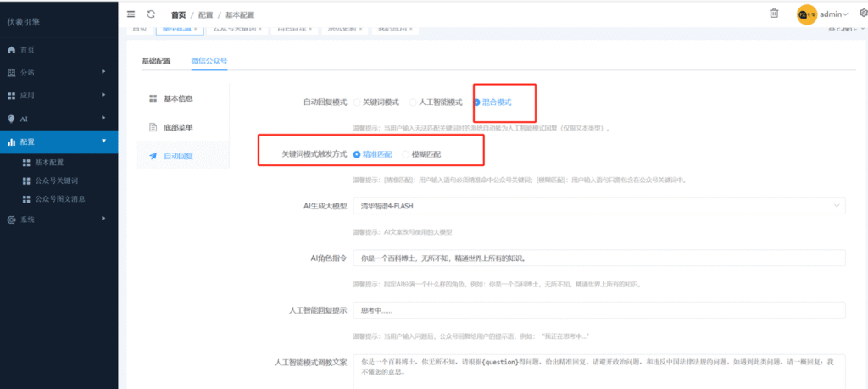This screenshot has height=389, width=868.
Task: Switch to the 基础配置 tab
Action: click(x=156, y=61)
